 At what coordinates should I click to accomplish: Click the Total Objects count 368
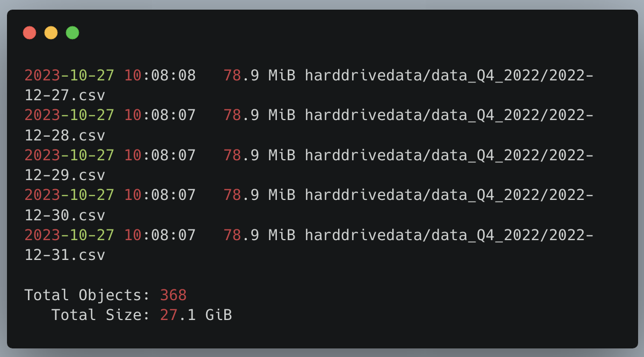173,295
